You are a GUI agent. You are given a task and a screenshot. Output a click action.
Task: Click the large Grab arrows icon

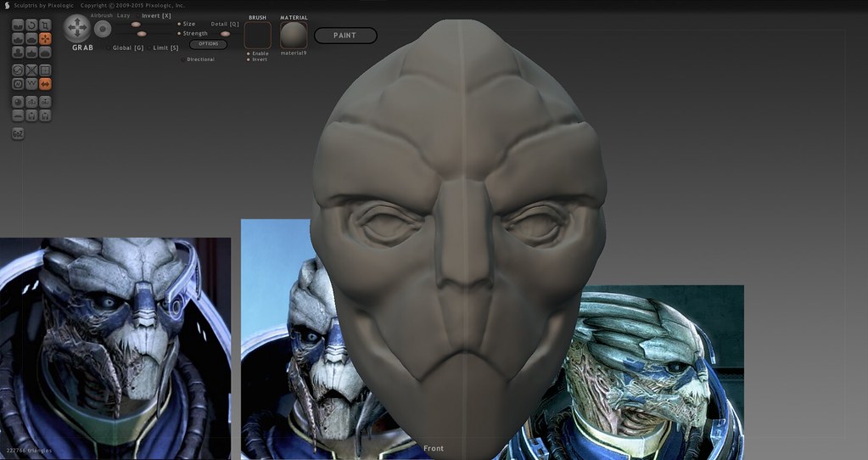(x=76, y=28)
